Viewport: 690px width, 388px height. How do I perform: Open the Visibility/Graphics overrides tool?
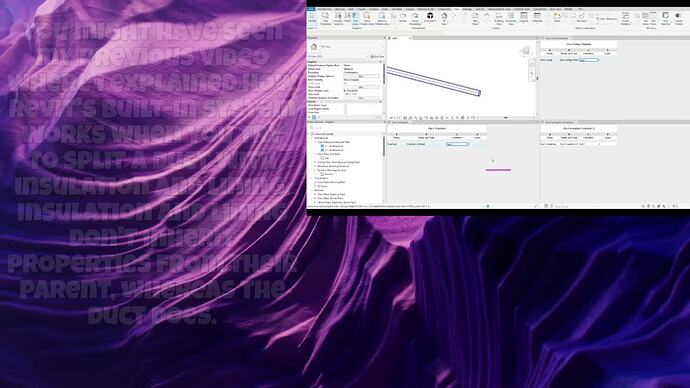[338, 18]
